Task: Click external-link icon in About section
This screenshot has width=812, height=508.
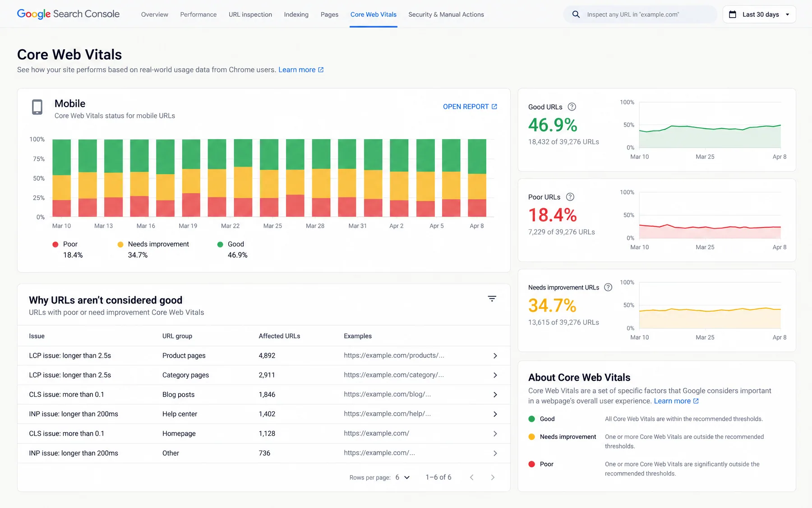Action: point(696,401)
